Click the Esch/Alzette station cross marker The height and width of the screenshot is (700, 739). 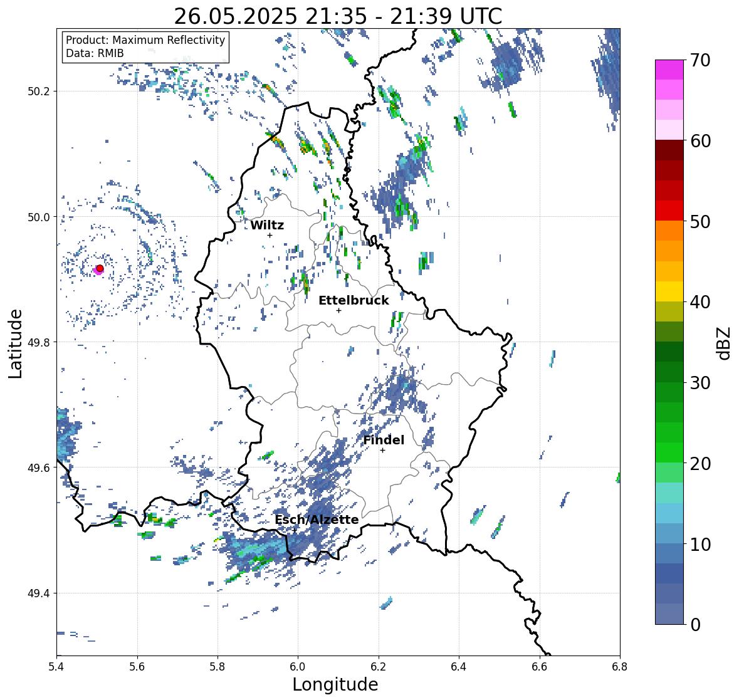[295, 530]
